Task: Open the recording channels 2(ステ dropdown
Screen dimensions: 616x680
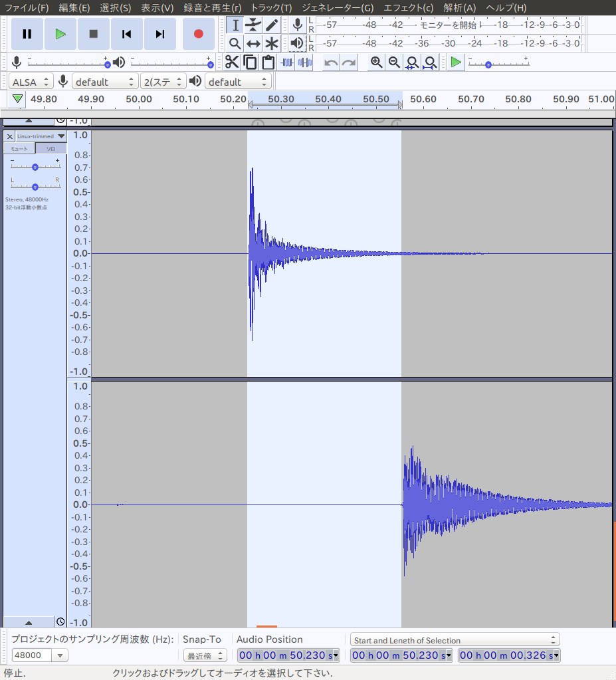Action: (x=163, y=82)
